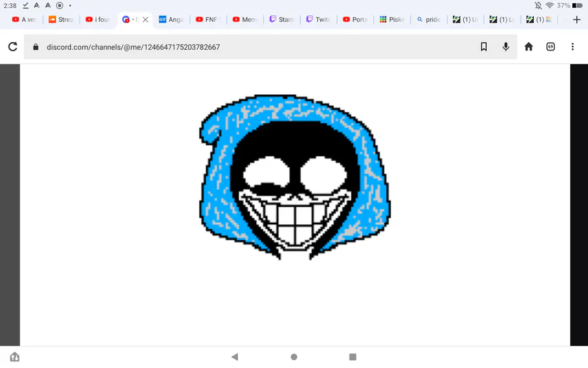This screenshot has height=368, width=588.
Task: Tap the battery 37% indicator
Action: pos(569,5)
